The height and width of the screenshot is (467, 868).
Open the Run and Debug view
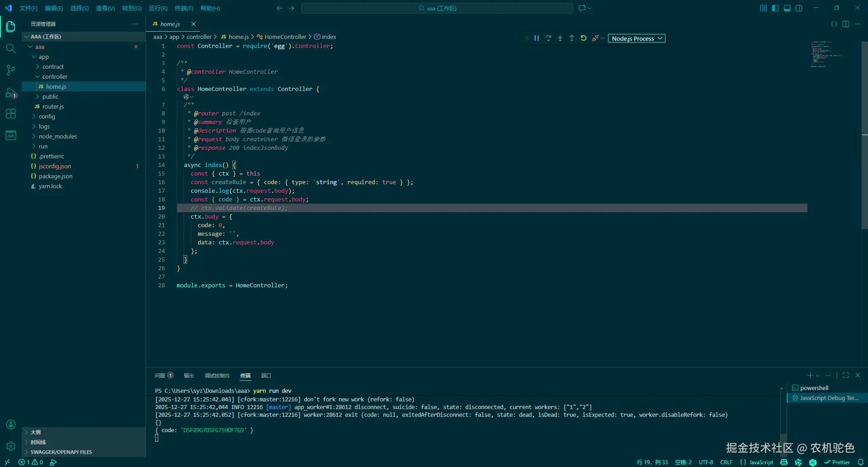10,93
